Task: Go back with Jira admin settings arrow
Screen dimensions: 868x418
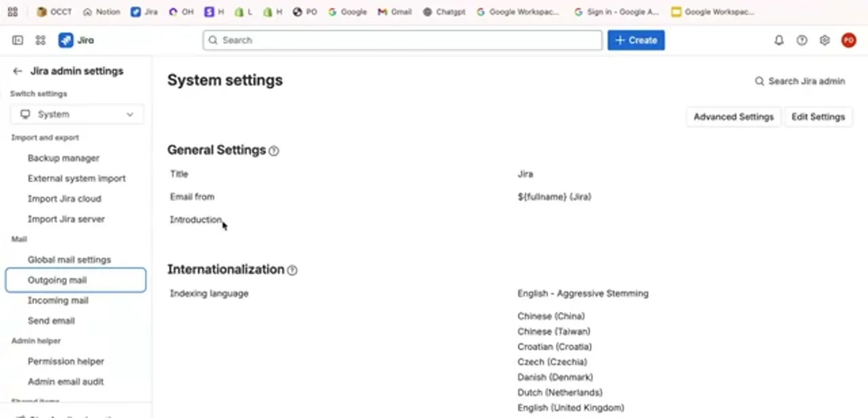Action: [x=18, y=71]
